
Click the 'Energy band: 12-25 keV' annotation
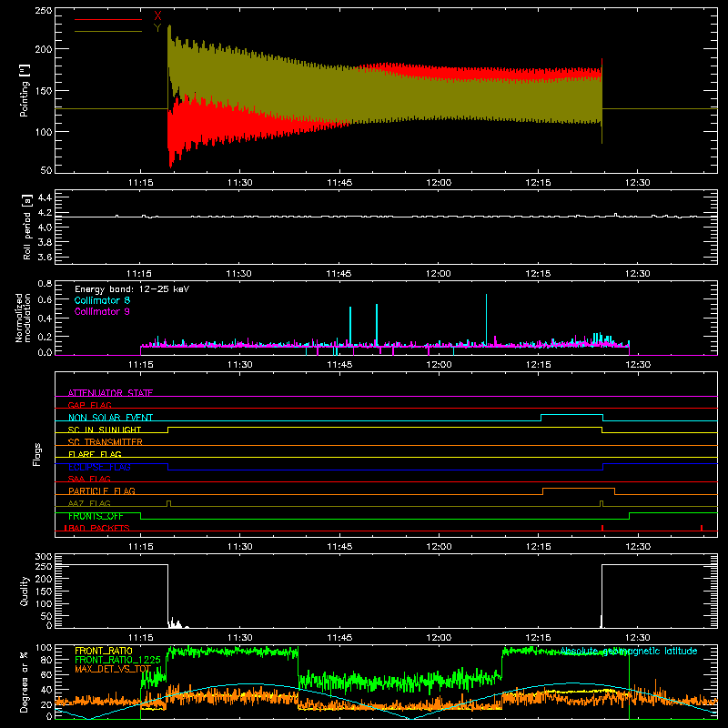[132, 289]
